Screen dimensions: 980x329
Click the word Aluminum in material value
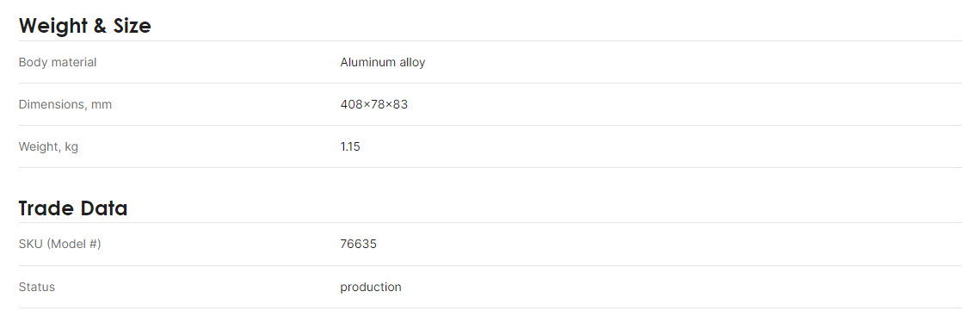368,63
